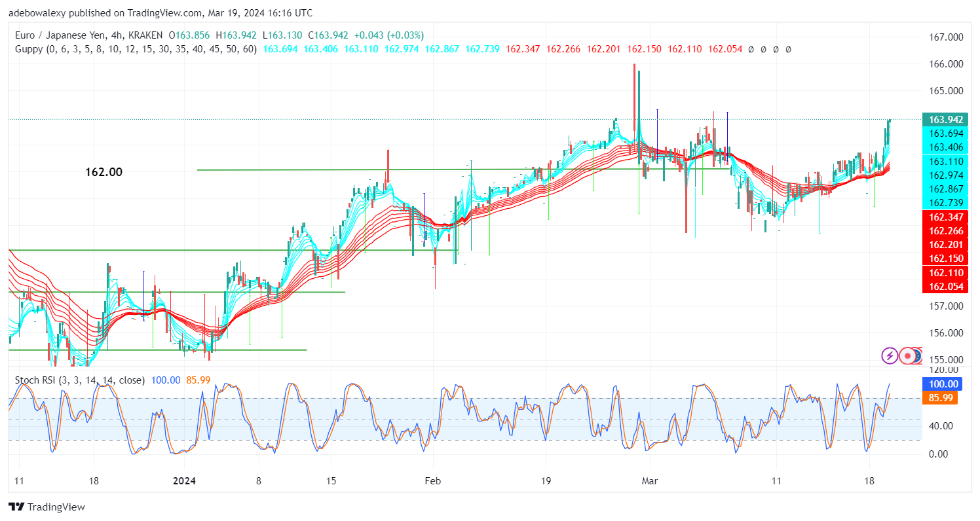Click the 157.000 price axis label
The height and width of the screenshot is (521, 980).
[x=945, y=306]
